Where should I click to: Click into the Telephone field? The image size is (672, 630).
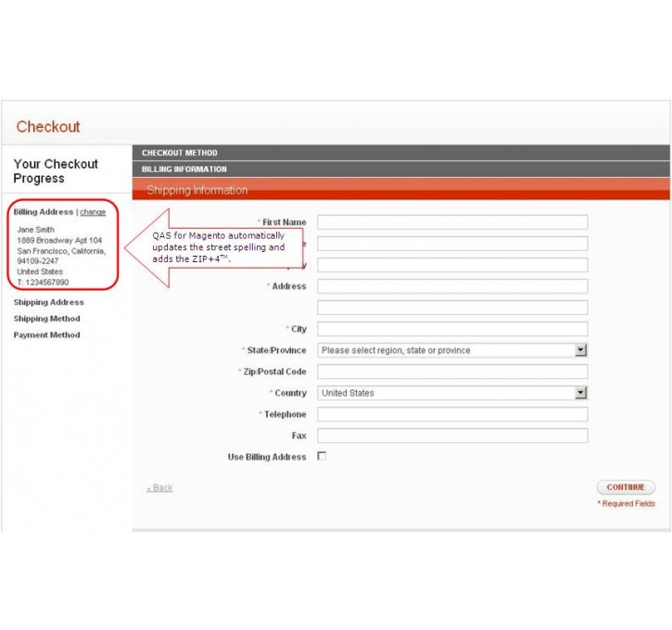[452, 414]
